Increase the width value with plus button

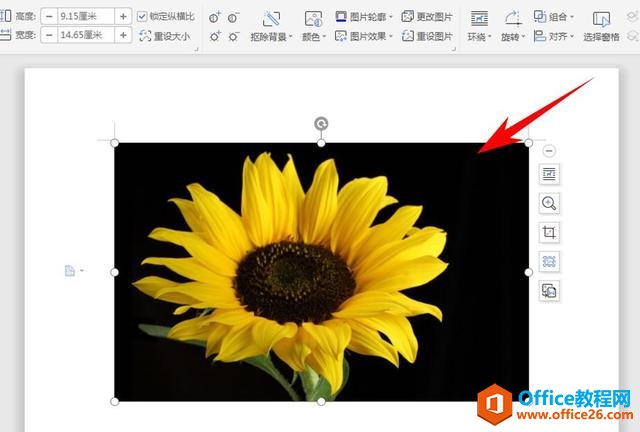pyautogui.click(x=123, y=36)
